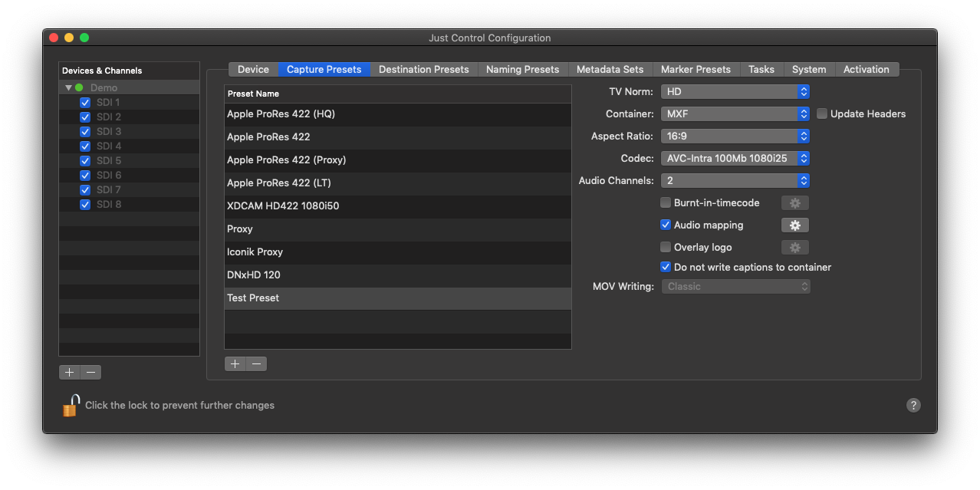Open the Audio Channels dropdown
The height and width of the screenshot is (490, 980).
pyautogui.click(x=735, y=181)
